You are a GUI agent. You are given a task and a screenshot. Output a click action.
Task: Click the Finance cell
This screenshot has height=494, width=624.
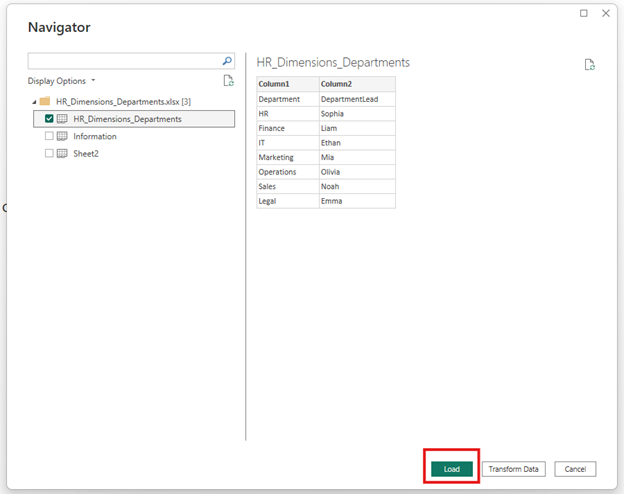point(288,128)
